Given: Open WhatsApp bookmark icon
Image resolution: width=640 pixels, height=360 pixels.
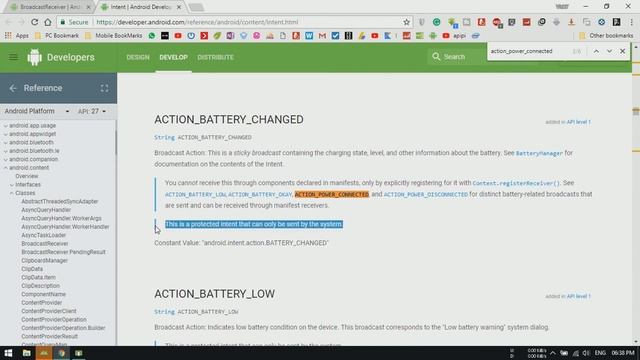Looking at the screenshot, I should coord(152,36).
